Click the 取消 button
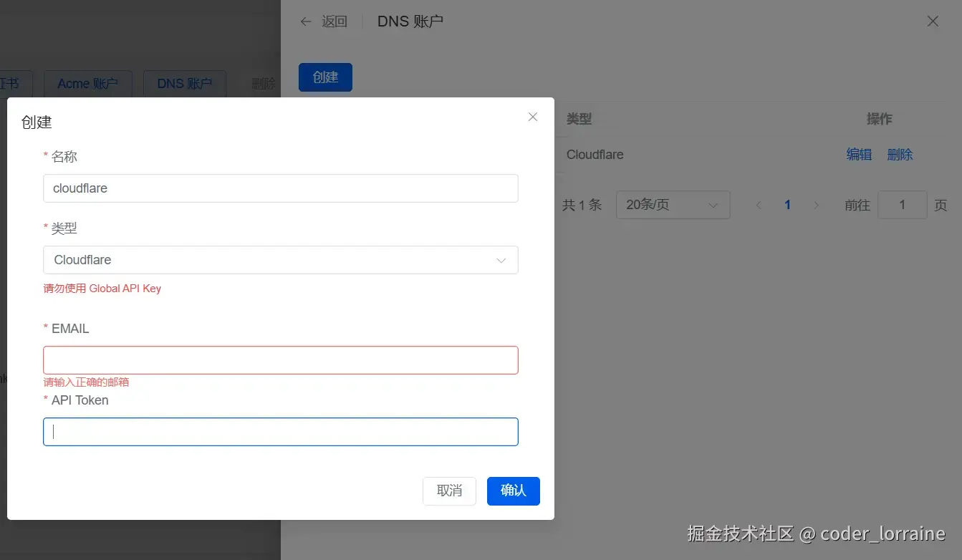Screen dimensions: 962x560 (x=449, y=491)
